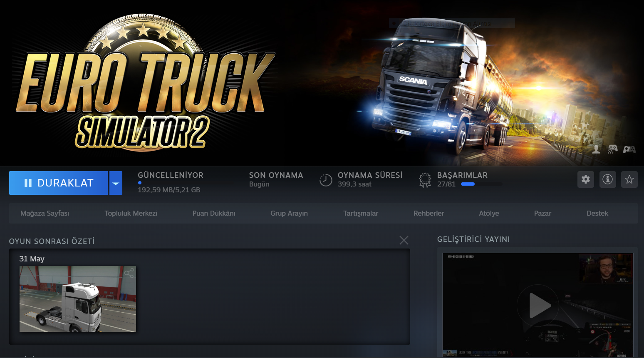Open the dropdown arrow beside DURAKLAT
Screen dimensions: 644x358
pyautogui.click(x=116, y=183)
